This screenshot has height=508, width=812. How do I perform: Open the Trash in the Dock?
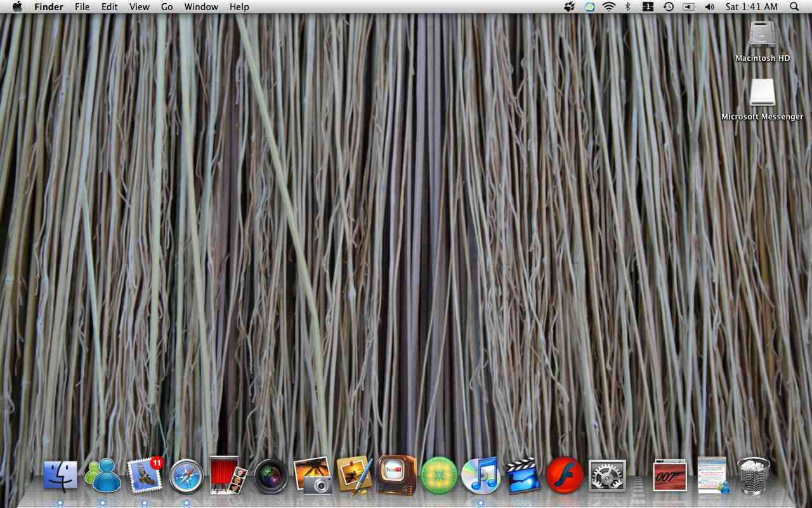coord(754,476)
